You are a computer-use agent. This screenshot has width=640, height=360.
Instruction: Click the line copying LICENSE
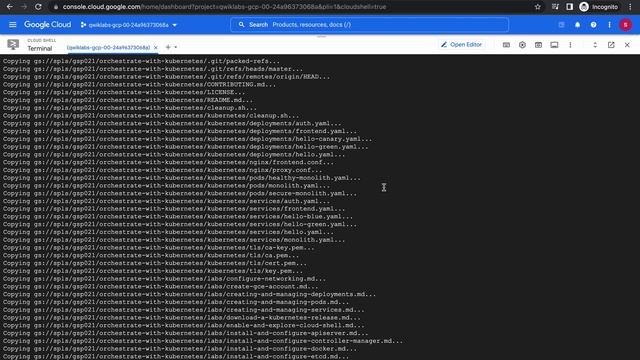pos(124,92)
